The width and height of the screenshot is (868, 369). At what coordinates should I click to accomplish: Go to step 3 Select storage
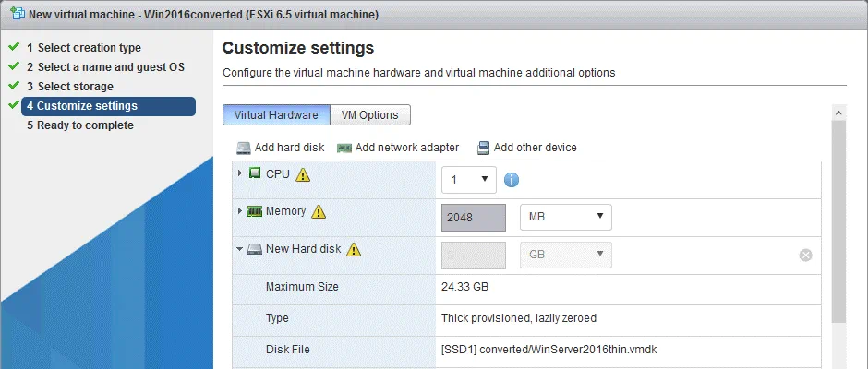75,87
